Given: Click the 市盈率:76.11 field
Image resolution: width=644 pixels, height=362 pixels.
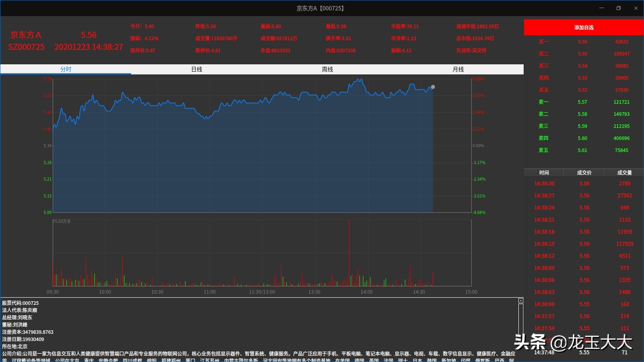Looking at the screenshot, I should coord(405,26).
